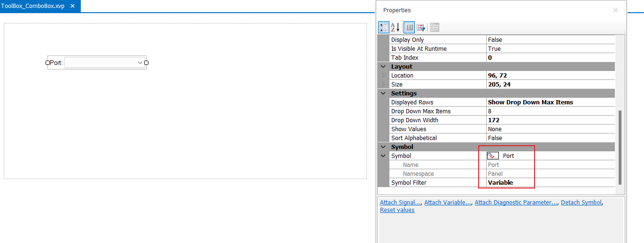Click the Symbol Filter property label
The height and width of the screenshot is (243, 644).
(409, 183)
